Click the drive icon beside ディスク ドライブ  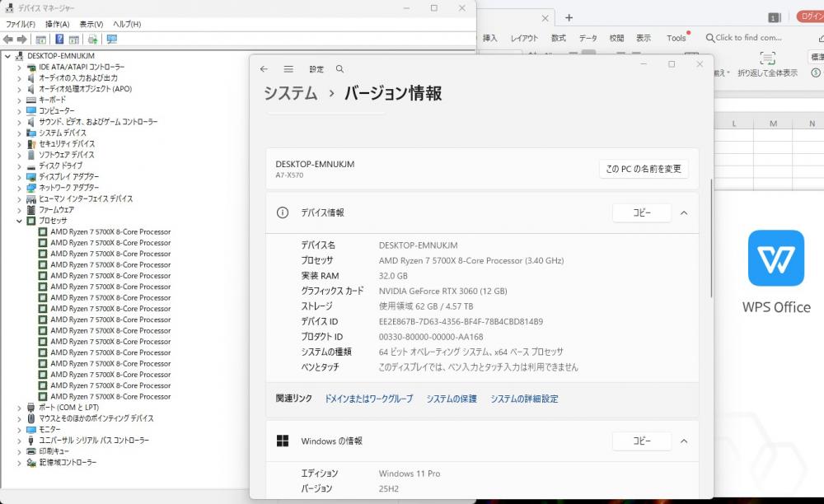31,166
